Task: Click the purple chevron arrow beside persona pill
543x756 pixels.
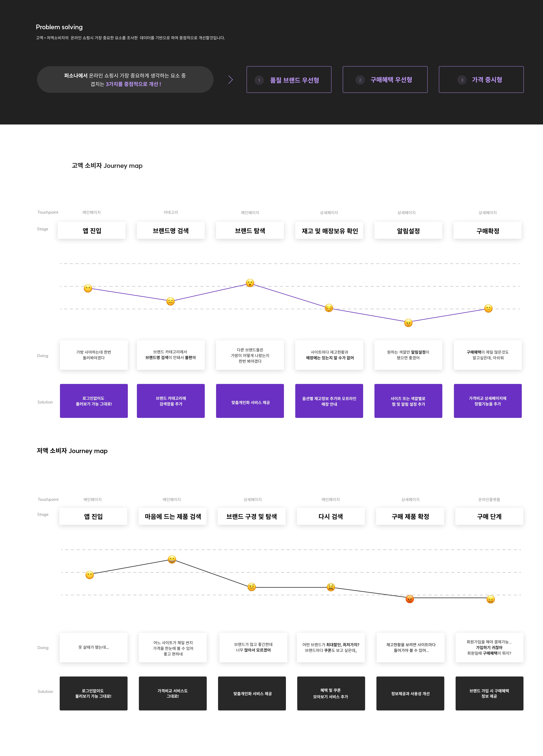Action: [230, 80]
